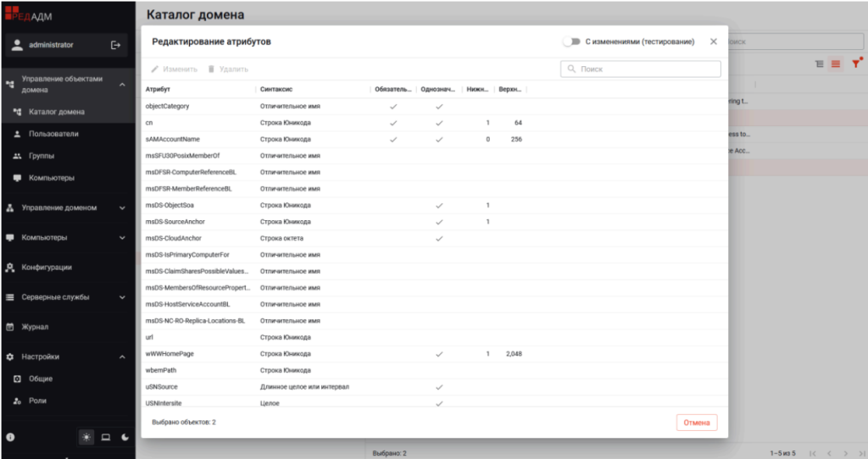Viewport: 868px width, 459px height.
Task: Go to 'Роли' settings page
Action: [x=37, y=401]
